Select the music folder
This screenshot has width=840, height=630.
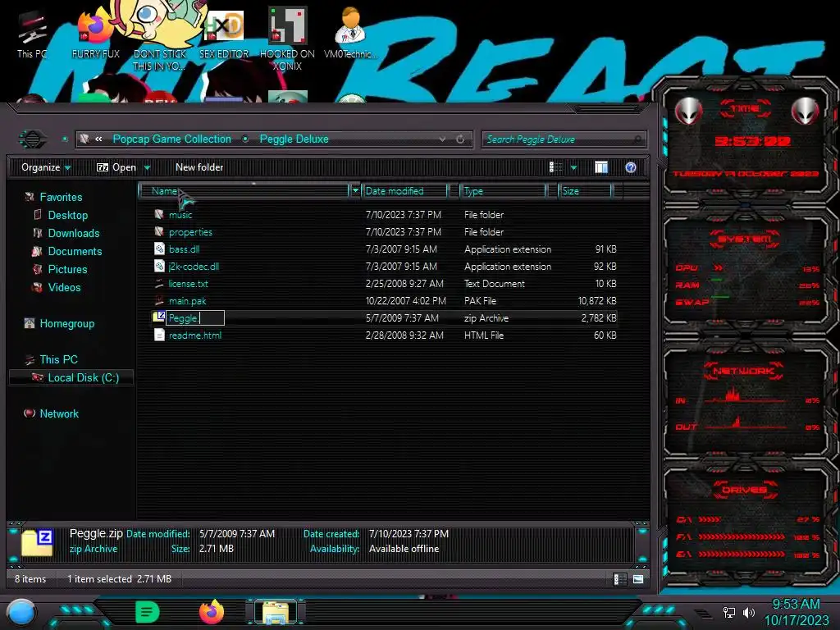tap(180, 215)
